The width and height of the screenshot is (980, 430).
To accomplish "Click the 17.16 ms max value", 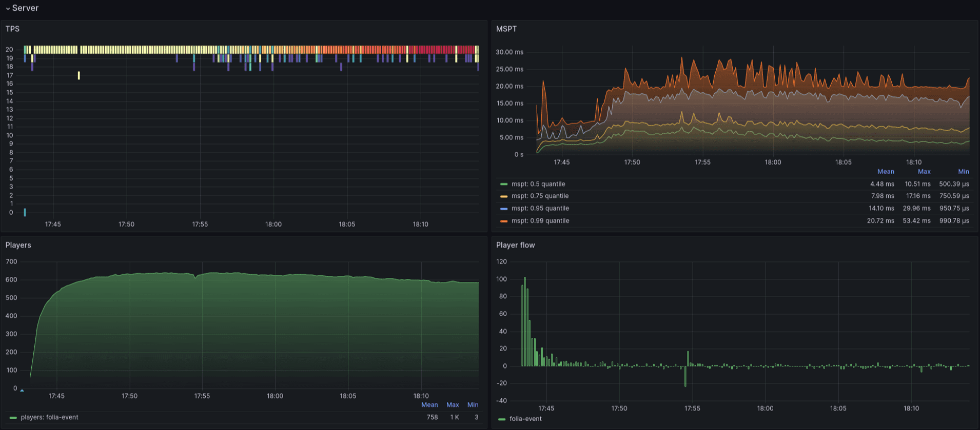I will tap(918, 196).
